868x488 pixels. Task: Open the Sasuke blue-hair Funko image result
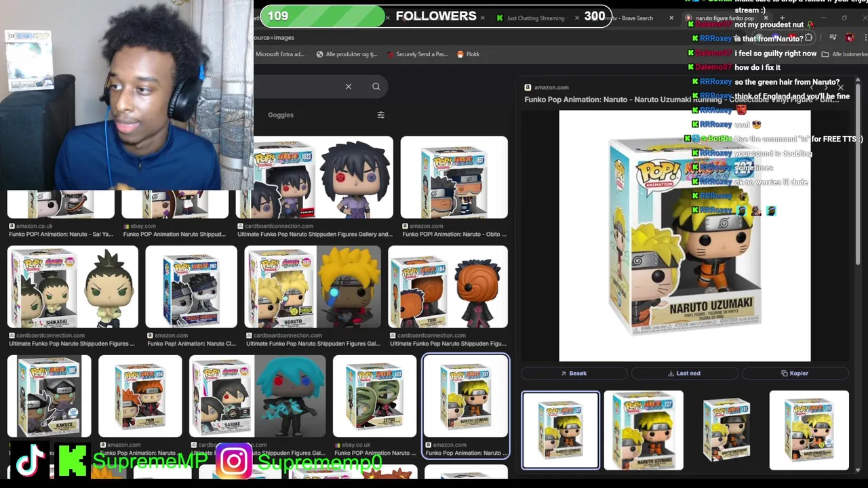click(x=257, y=396)
